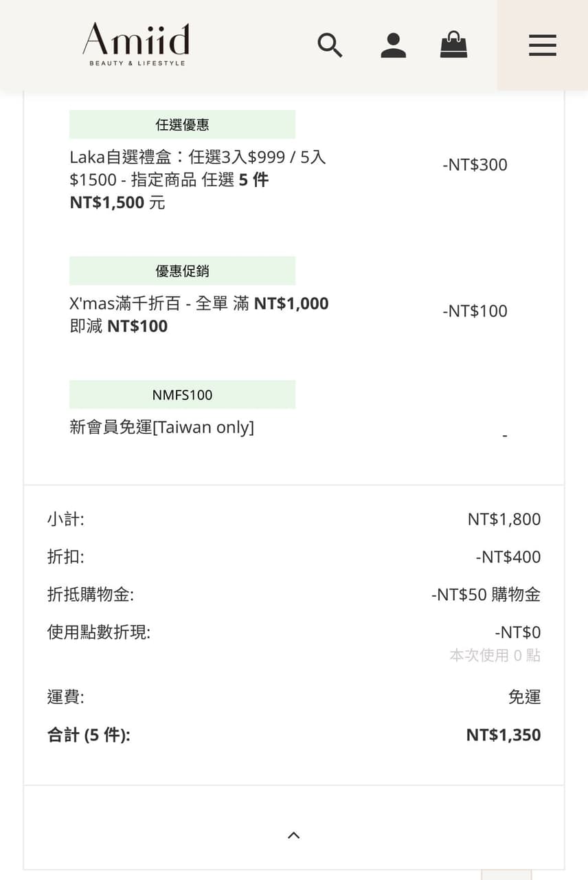The height and width of the screenshot is (880, 588).
Task: Click the 優惠促銷 promotion tag
Action: coord(182,272)
